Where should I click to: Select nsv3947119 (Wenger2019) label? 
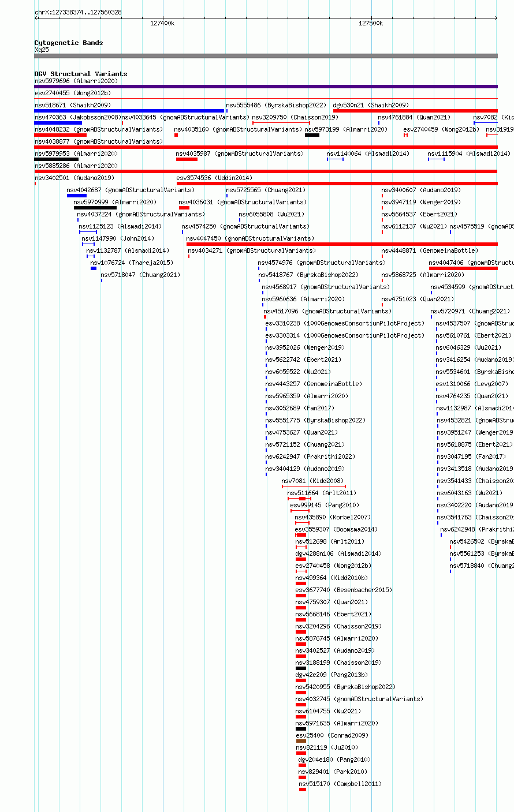click(x=421, y=202)
